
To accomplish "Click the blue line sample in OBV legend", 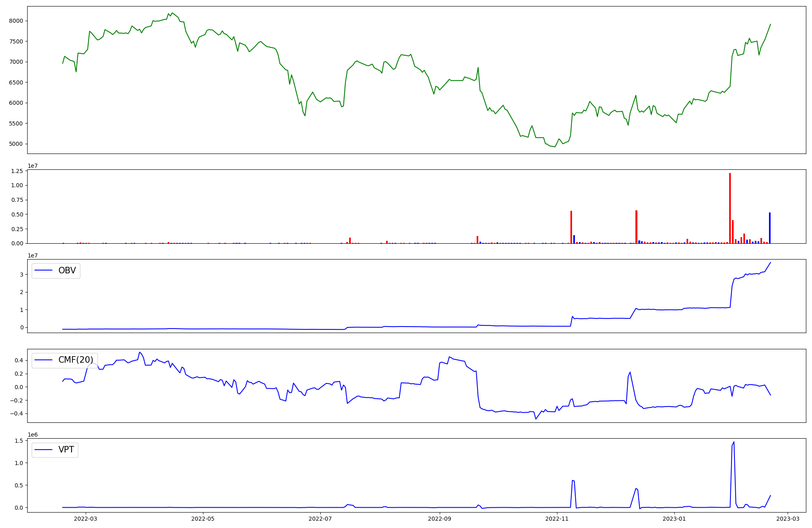I will 44,270.
